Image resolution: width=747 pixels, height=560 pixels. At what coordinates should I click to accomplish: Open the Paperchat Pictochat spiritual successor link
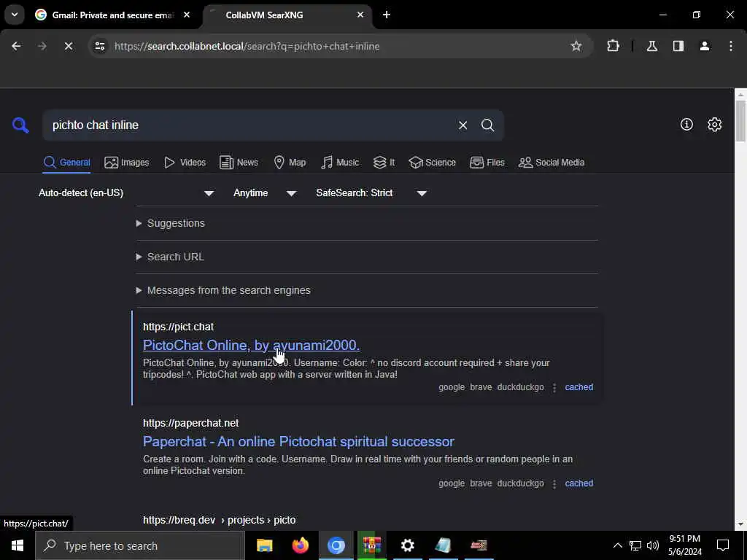tap(298, 441)
